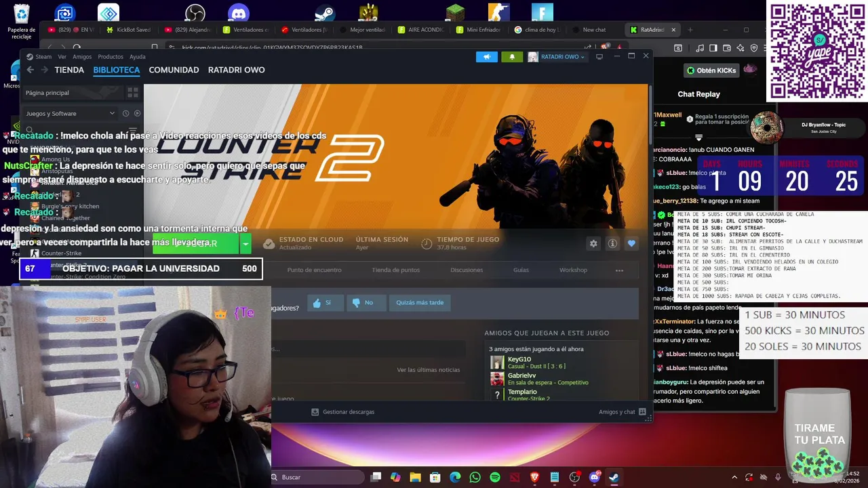Open Ver las últimas noticias link

428,369
